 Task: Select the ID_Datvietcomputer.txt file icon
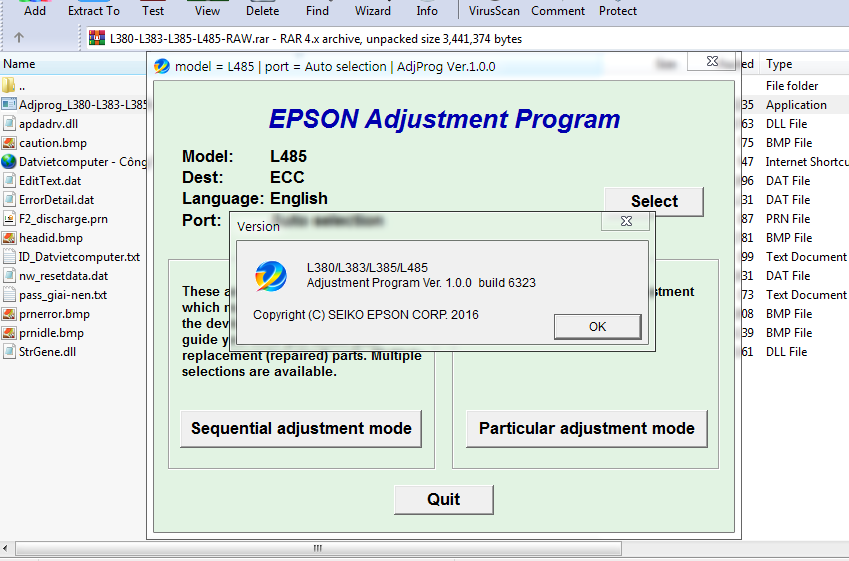click(x=9, y=257)
